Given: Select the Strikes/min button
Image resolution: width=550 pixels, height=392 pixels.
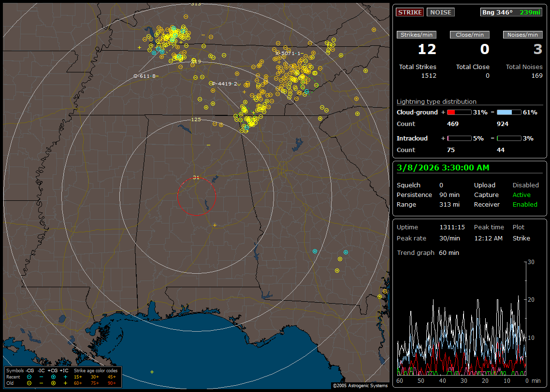Looking at the screenshot, I should coord(417,35).
